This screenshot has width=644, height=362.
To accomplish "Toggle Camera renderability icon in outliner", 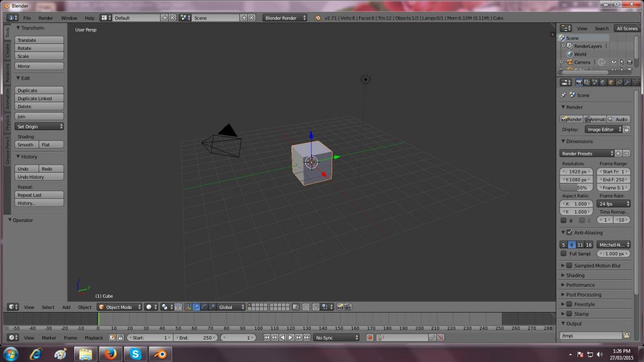I will 629,62.
